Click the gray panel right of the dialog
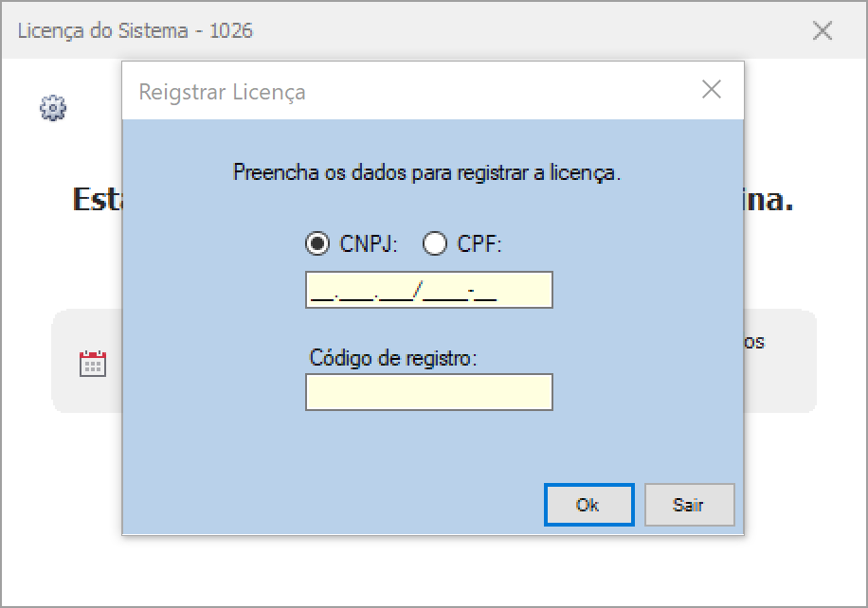The image size is (868, 608). [x=780, y=379]
